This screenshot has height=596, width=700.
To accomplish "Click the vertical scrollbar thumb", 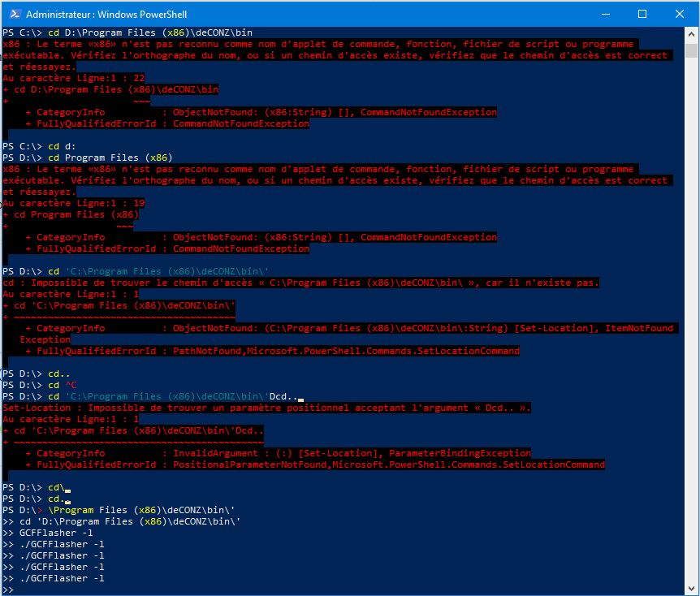I will coord(691,50).
